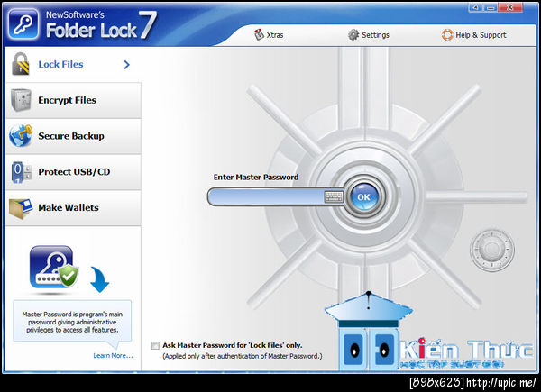Open the virtual keyboard icon in password field

coord(334,196)
